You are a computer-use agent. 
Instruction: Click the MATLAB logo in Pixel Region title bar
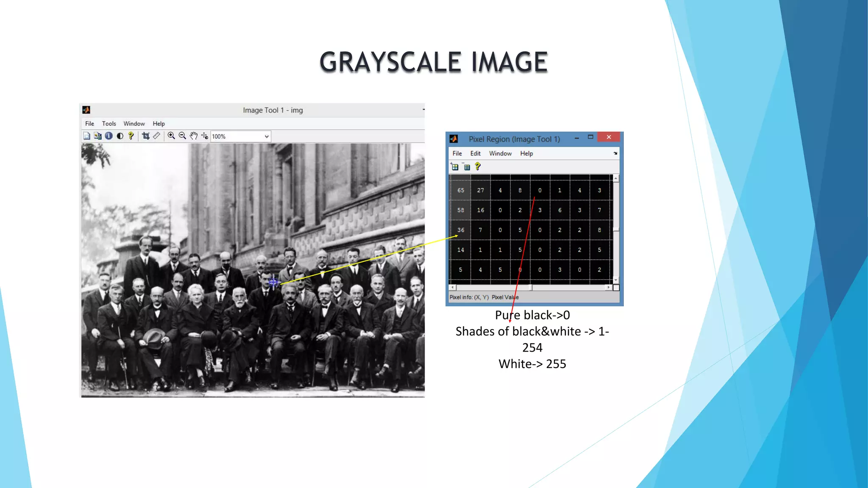tap(454, 139)
